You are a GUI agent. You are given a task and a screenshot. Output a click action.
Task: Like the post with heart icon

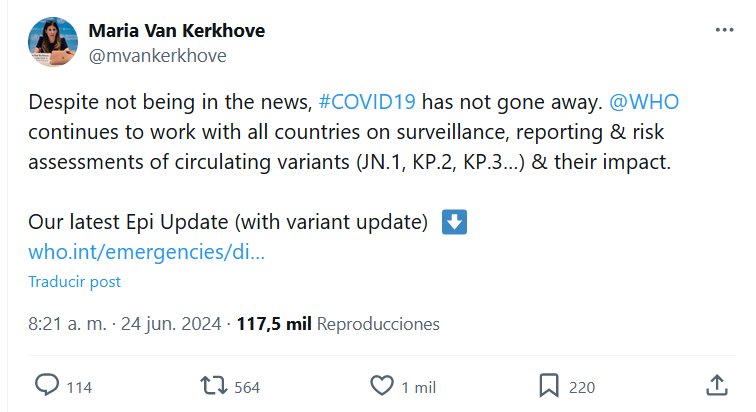pyautogui.click(x=381, y=385)
